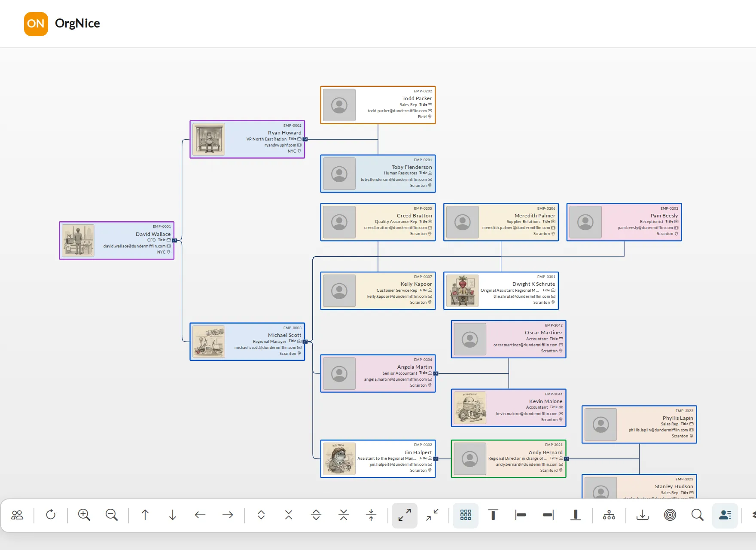Click the refresh/reset chart icon
Viewport: 756px width, 550px height.
(51, 515)
